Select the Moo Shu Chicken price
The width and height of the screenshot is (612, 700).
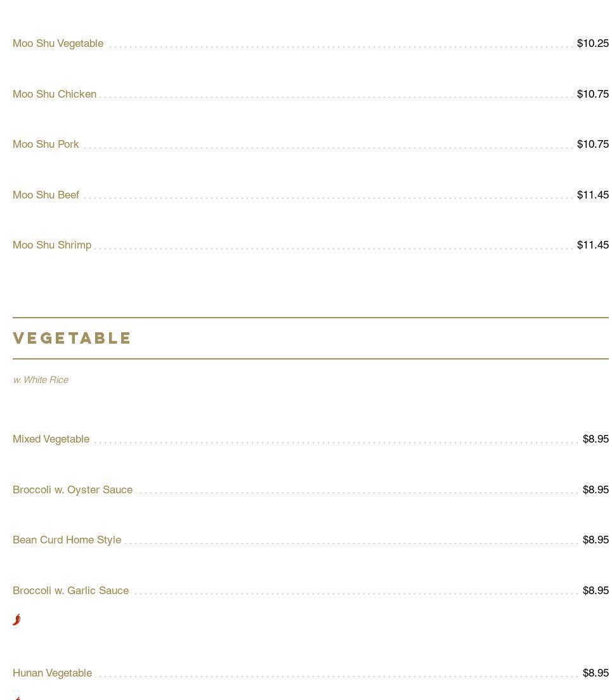pos(592,94)
